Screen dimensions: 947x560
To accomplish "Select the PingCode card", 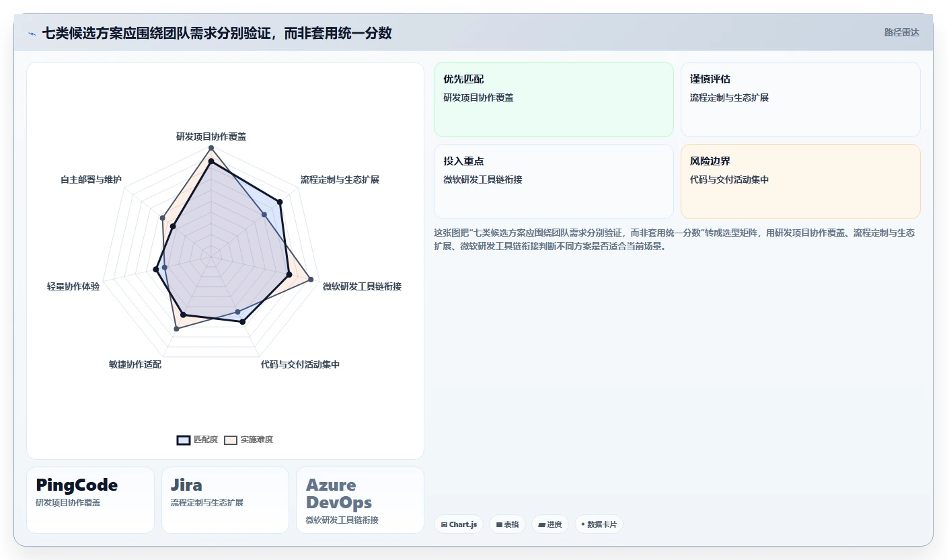I will (x=90, y=500).
